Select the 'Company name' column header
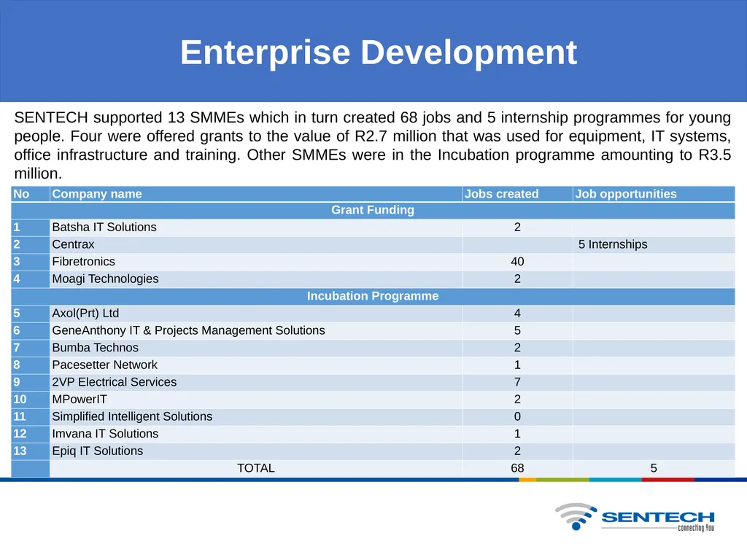 256,194
